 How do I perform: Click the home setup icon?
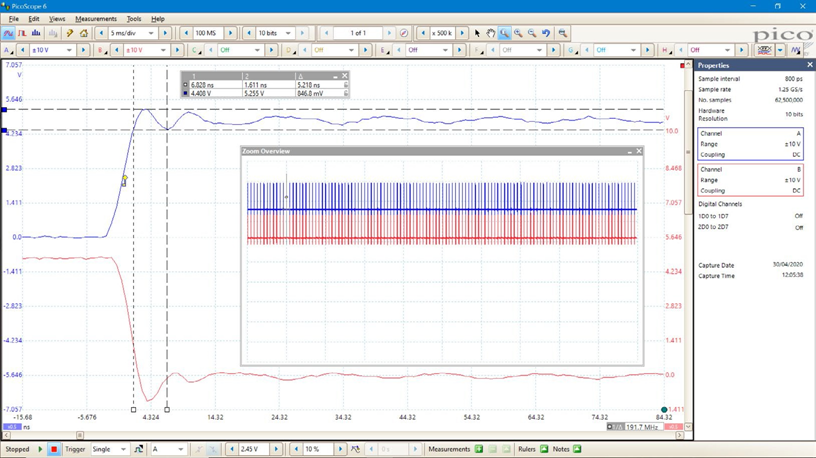point(84,33)
